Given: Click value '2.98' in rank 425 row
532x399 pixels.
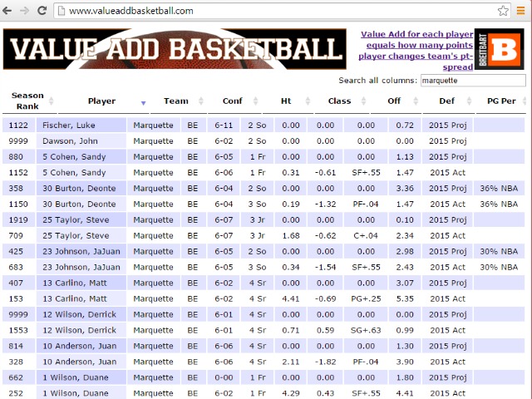Looking at the screenshot, I should pyautogui.click(x=405, y=251).
